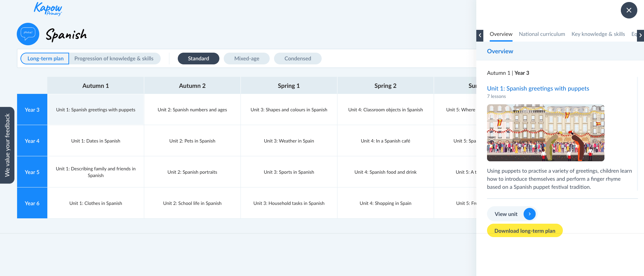Choose the Condensed plan option
The height and width of the screenshot is (276, 644).
298,58
